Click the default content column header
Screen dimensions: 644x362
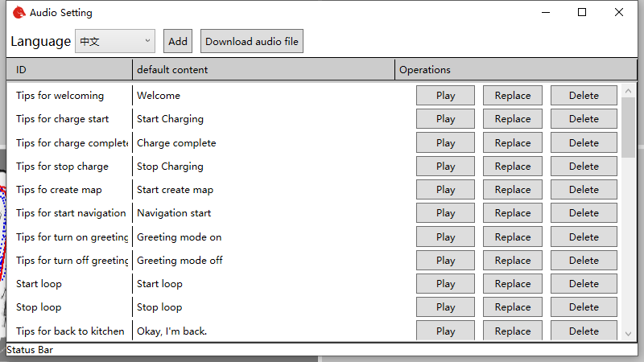click(263, 70)
